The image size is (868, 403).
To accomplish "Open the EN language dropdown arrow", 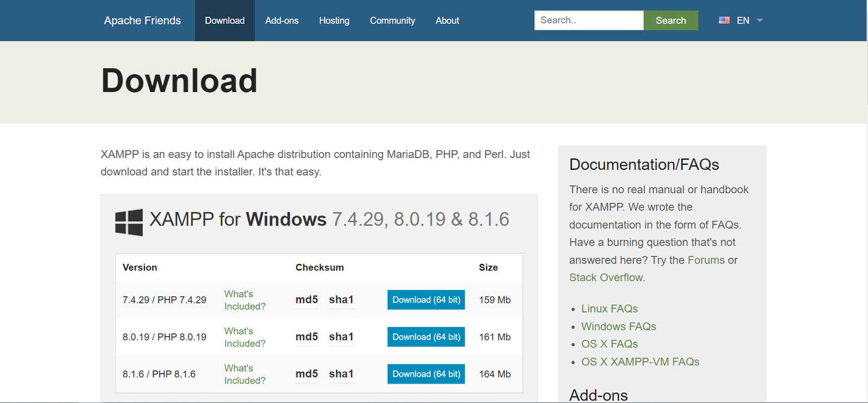I will pyautogui.click(x=759, y=21).
